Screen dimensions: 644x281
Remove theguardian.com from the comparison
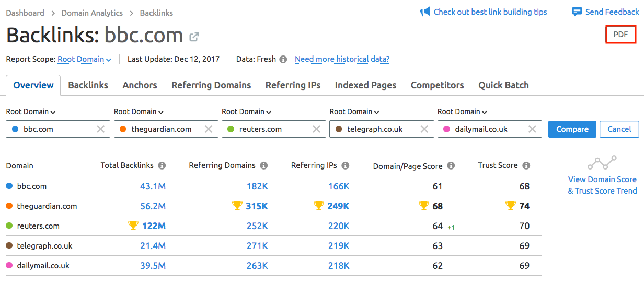209,129
